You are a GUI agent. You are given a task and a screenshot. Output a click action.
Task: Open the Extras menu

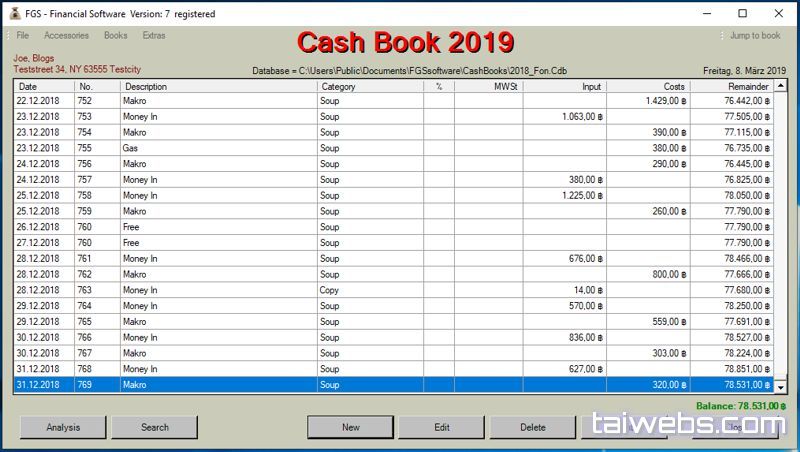[154, 36]
